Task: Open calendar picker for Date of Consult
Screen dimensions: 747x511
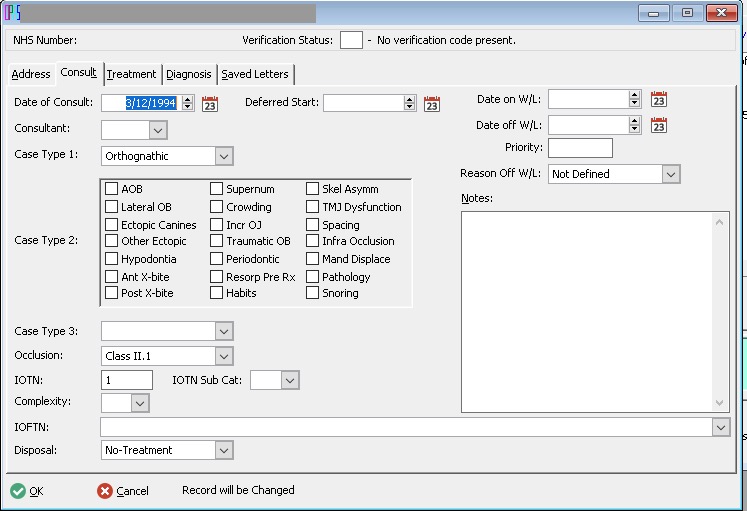Action: click(x=210, y=104)
